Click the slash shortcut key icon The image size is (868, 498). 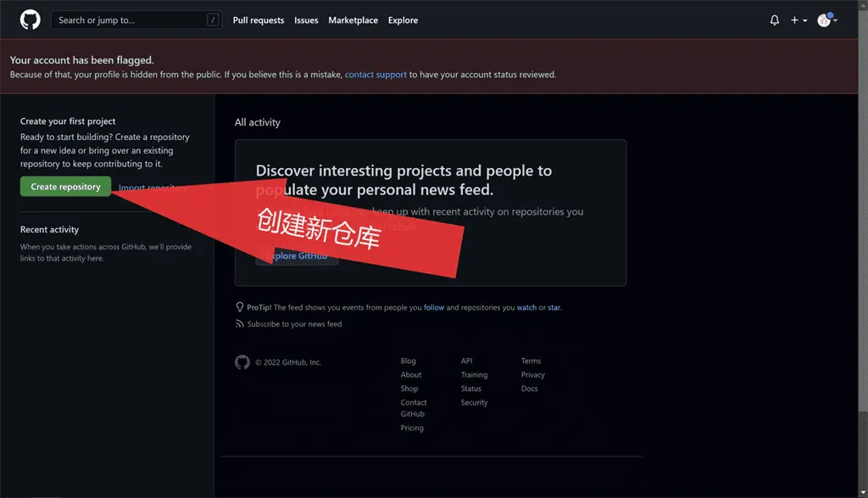click(x=213, y=20)
